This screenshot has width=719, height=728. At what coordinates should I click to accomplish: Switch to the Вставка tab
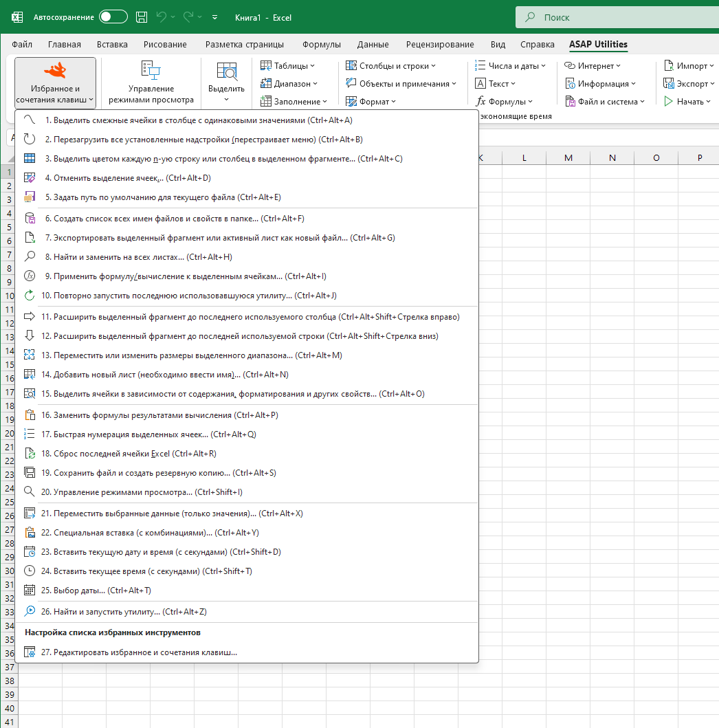coord(112,44)
